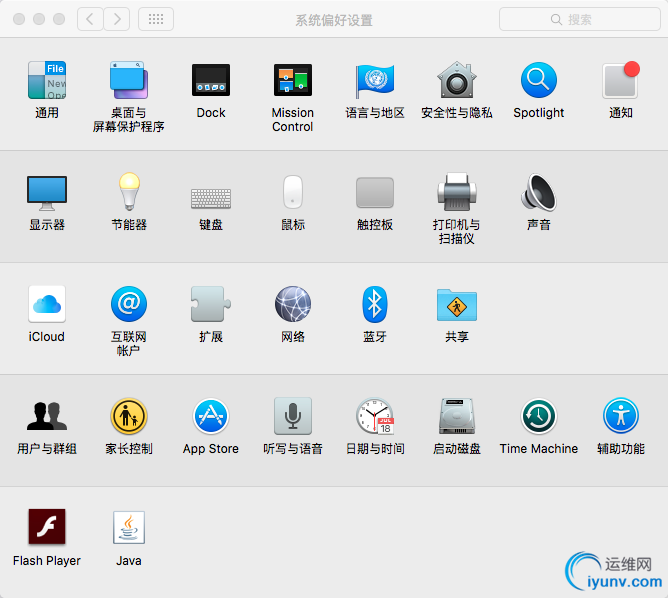Open 互联网帐户 preferences
This screenshot has height=598, width=668.
pyautogui.click(x=129, y=304)
